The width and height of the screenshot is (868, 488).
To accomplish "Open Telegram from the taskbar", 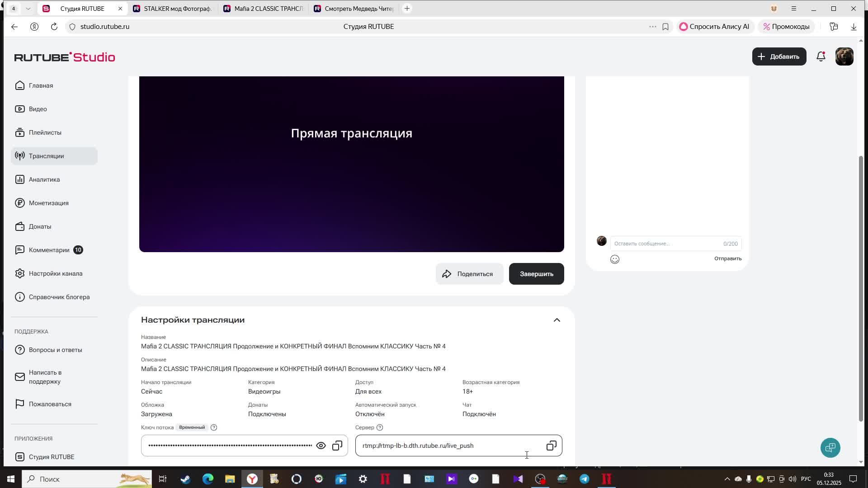I will coord(585,479).
